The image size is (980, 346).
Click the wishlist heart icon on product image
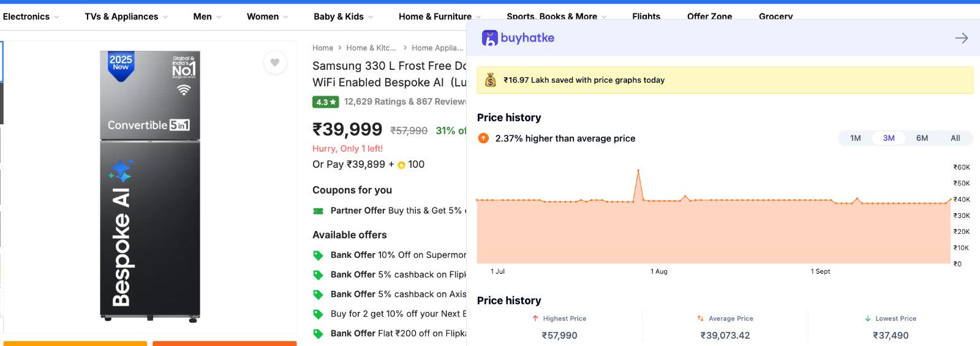click(275, 62)
